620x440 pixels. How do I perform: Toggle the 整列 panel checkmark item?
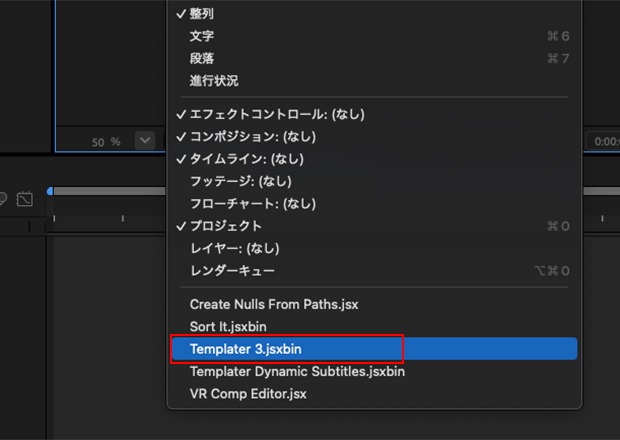coord(201,14)
